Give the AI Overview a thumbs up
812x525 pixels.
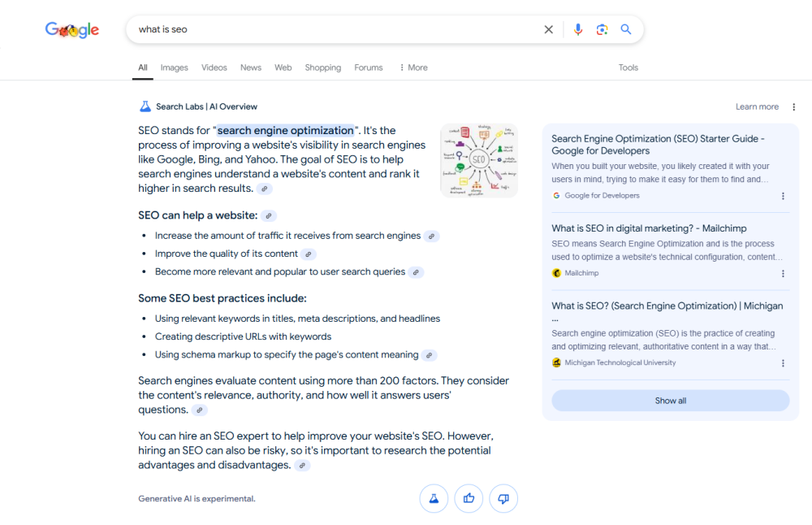click(x=469, y=498)
